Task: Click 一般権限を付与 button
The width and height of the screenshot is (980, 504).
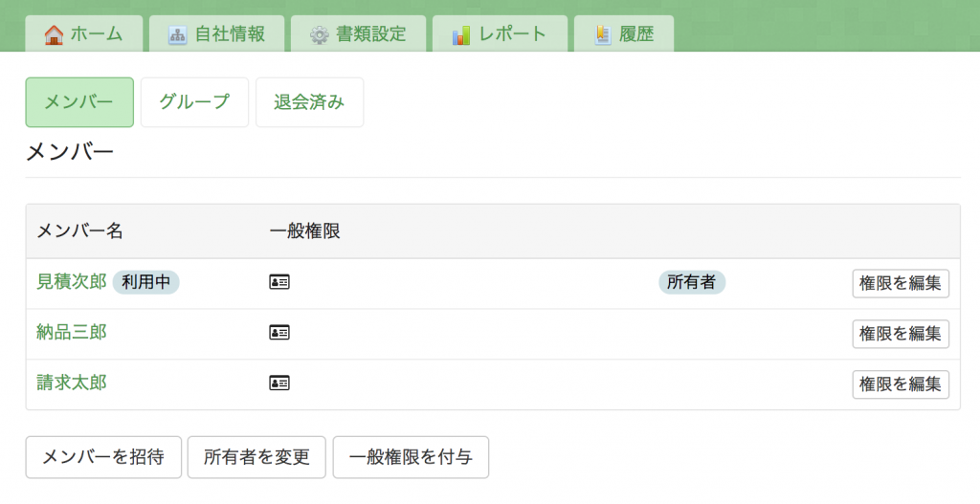Action: click(411, 457)
